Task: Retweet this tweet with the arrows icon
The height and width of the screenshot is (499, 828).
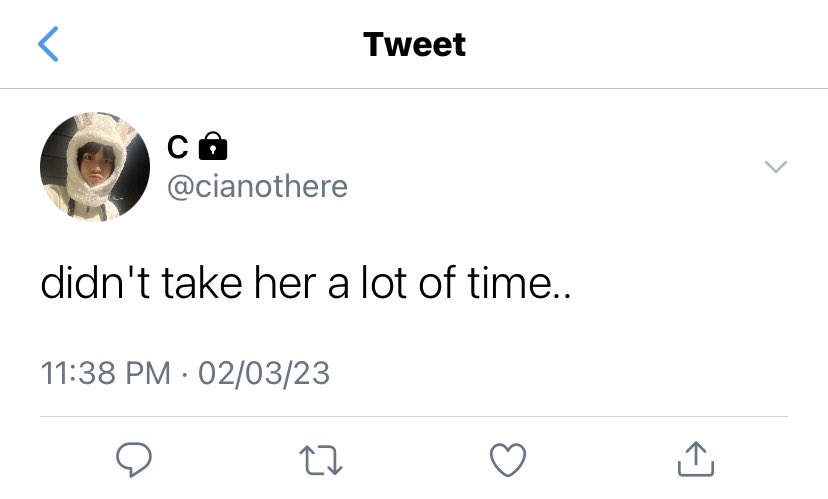Action: coord(321,460)
